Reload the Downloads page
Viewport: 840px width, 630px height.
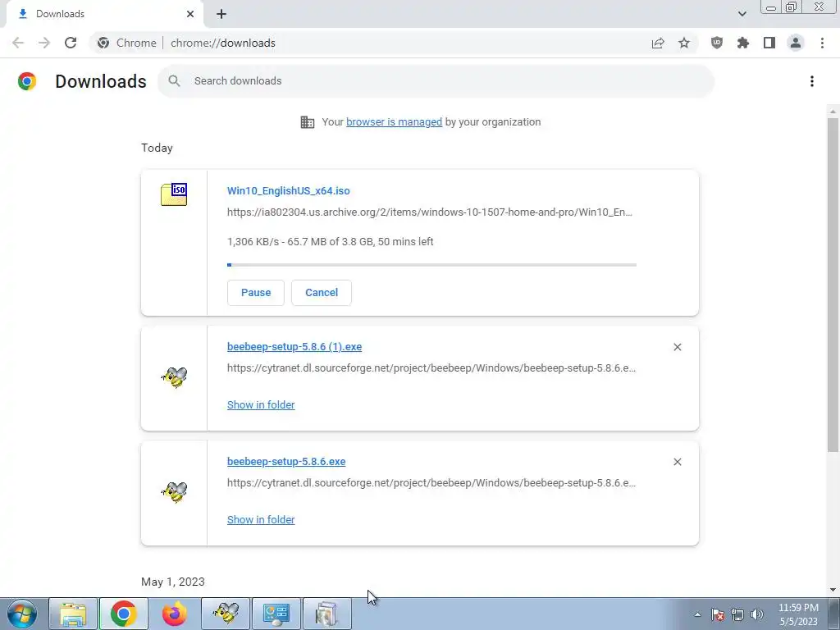pos(71,43)
